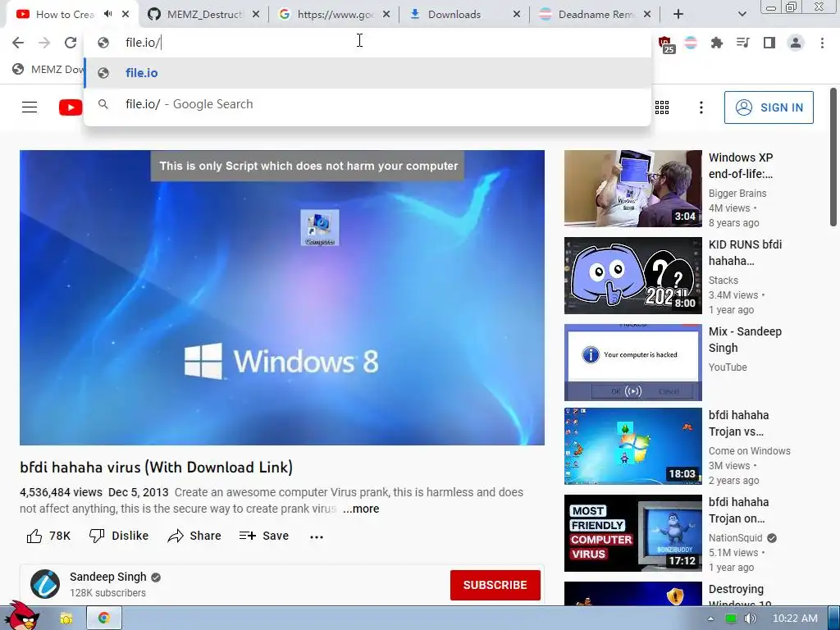Screen dimensions: 840x630
Task: Open KID RUNS bfdi hahaha thumbnail
Action: (x=632, y=276)
